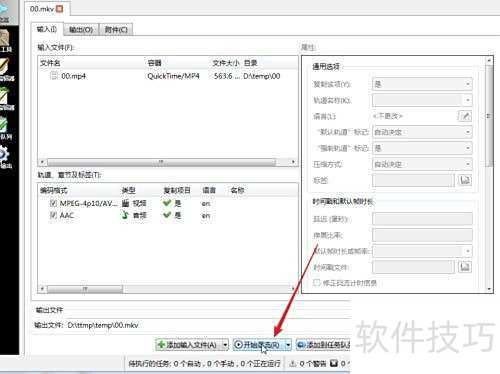
Task: Click the language edit pencil icon
Action: pyautogui.click(x=465, y=116)
